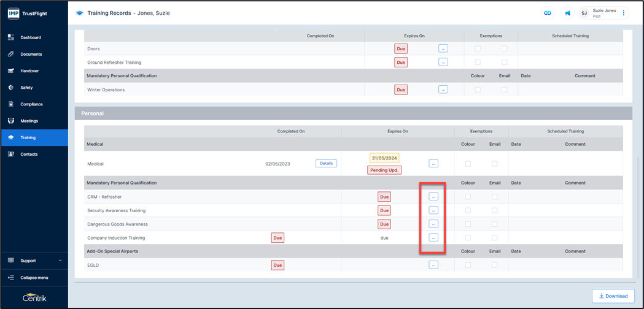The height and width of the screenshot is (309, 644).
Task: Tick Email exemption checkbox for CRM - Refresher
Action: pyautogui.click(x=495, y=197)
